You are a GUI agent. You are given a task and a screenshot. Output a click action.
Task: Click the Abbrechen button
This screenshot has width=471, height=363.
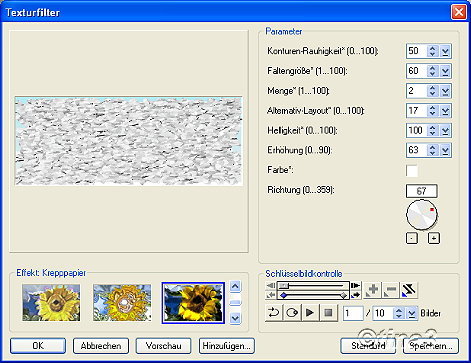[x=101, y=346]
